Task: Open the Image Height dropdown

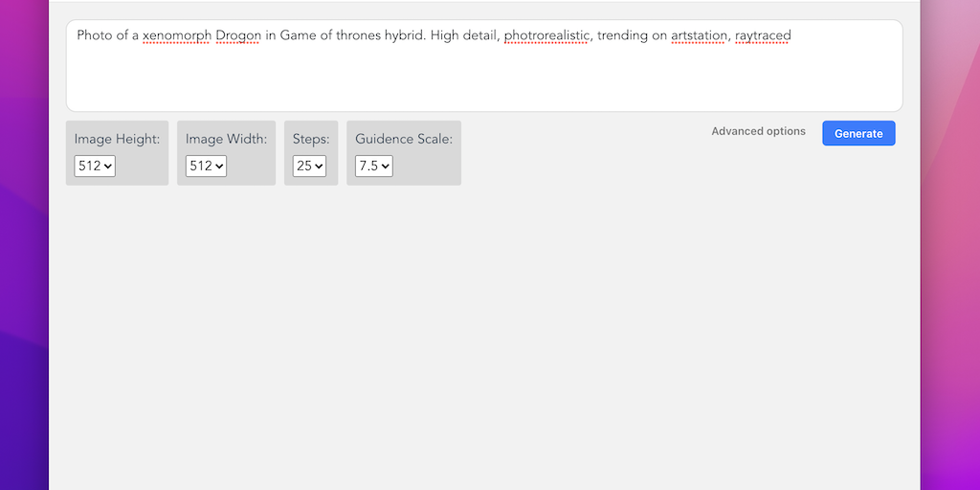Action: click(x=95, y=166)
